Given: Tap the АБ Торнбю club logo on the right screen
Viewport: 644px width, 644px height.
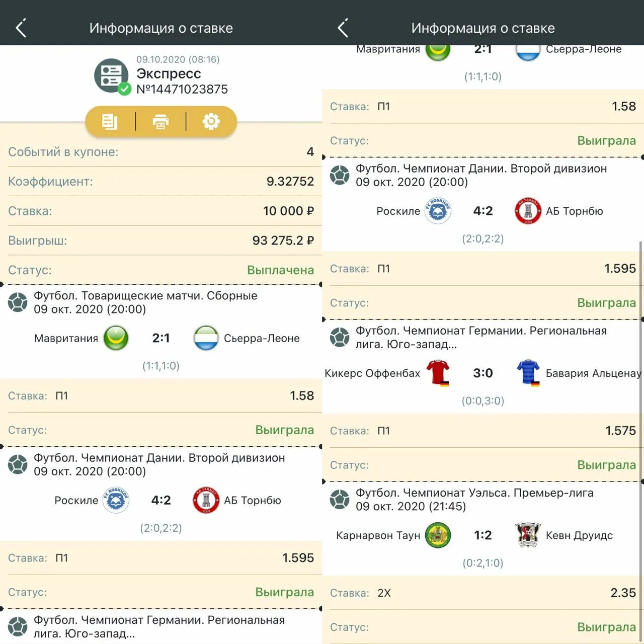Looking at the screenshot, I should pos(528,211).
